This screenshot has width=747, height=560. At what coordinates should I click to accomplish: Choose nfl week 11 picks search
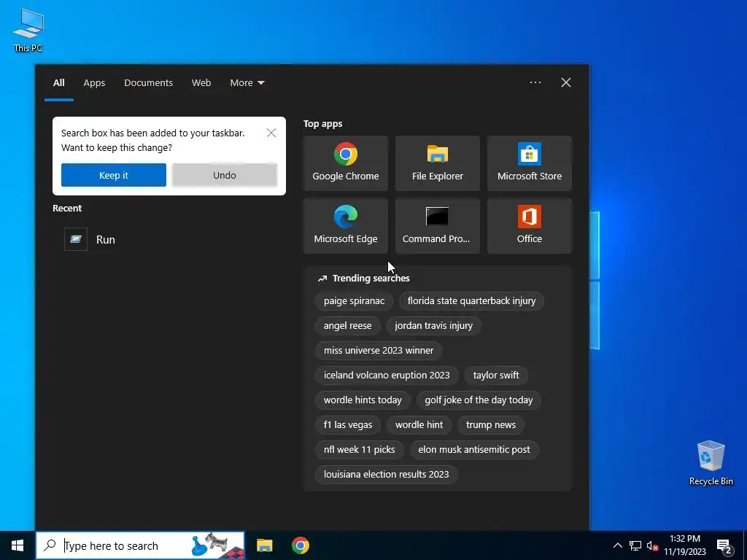[x=359, y=449]
